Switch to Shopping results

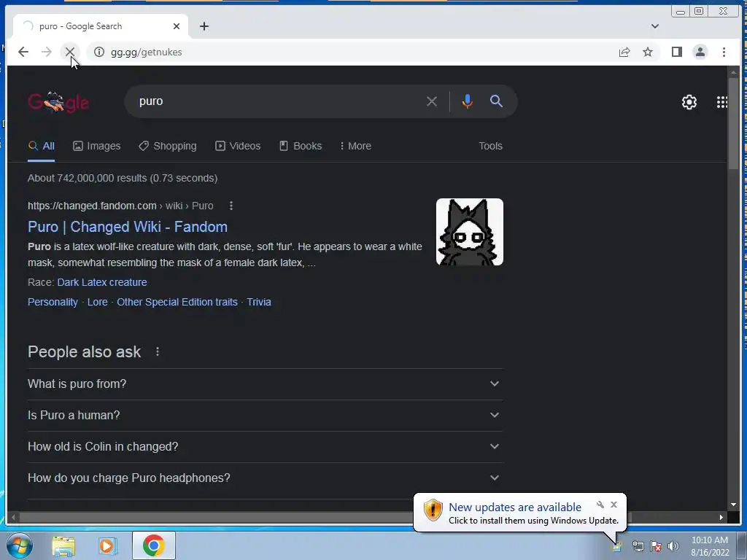[168, 146]
